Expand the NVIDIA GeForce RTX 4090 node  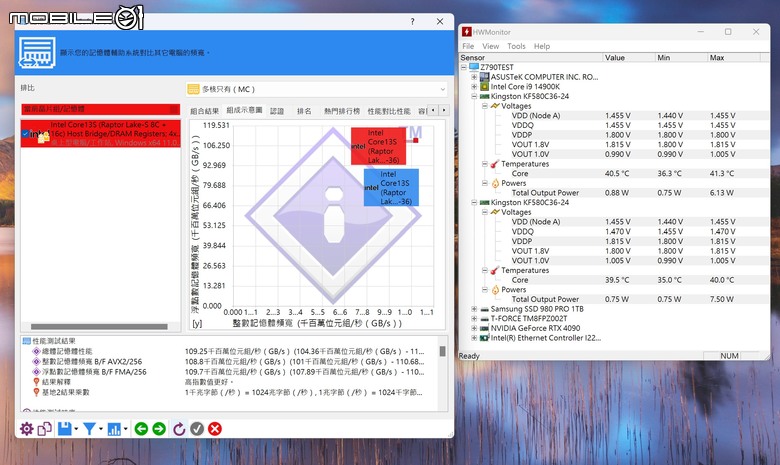pyautogui.click(x=474, y=328)
